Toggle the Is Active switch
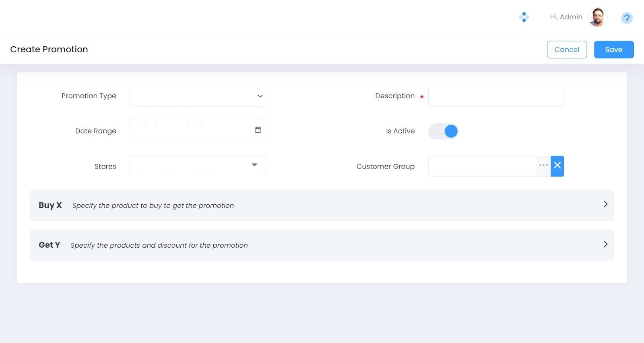The height and width of the screenshot is (343, 644). [444, 131]
